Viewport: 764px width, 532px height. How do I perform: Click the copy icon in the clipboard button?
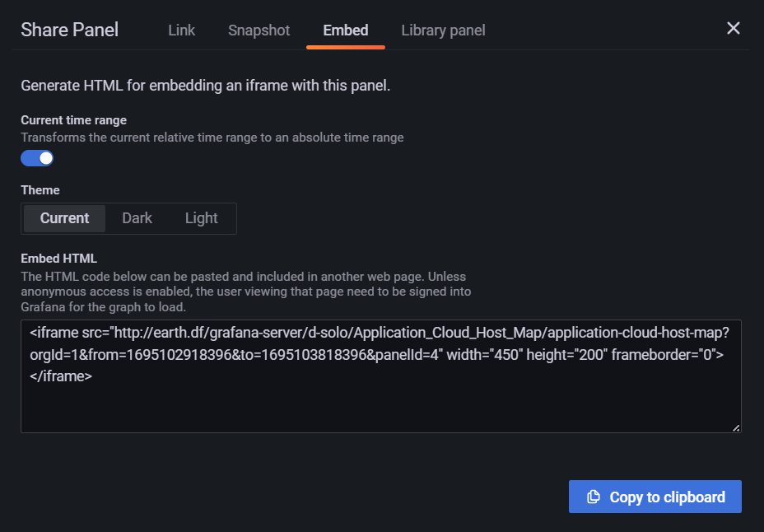point(593,497)
